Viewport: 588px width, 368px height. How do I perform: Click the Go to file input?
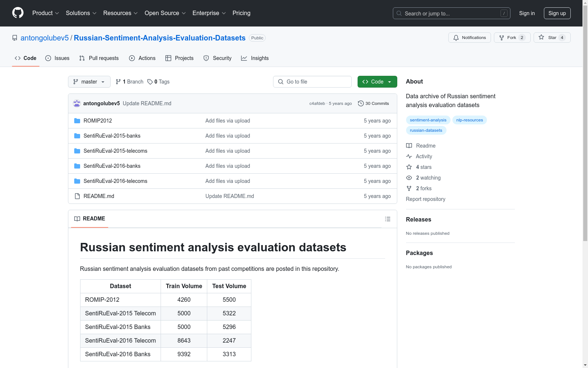(x=312, y=82)
